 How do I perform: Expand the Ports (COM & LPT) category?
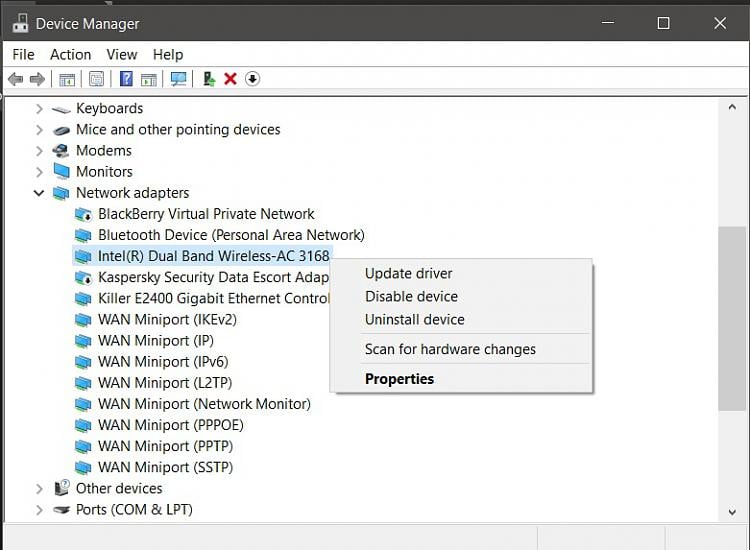click(39, 510)
